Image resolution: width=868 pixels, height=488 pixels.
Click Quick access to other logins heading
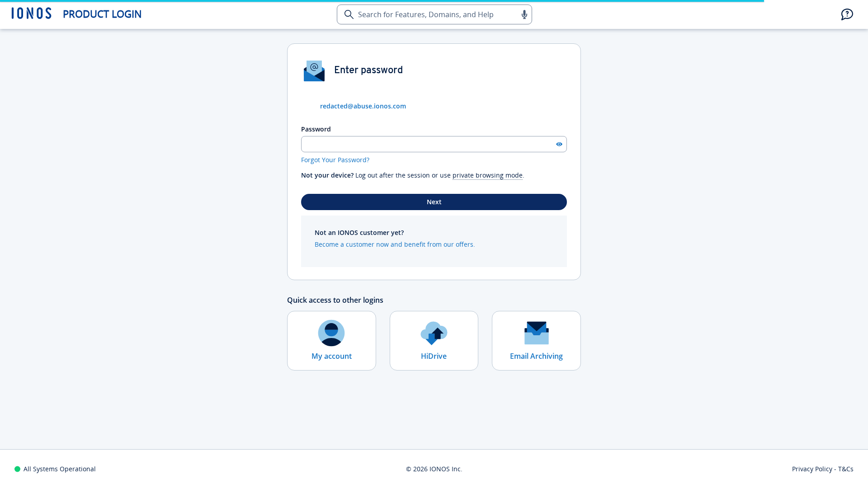pos(335,300)
